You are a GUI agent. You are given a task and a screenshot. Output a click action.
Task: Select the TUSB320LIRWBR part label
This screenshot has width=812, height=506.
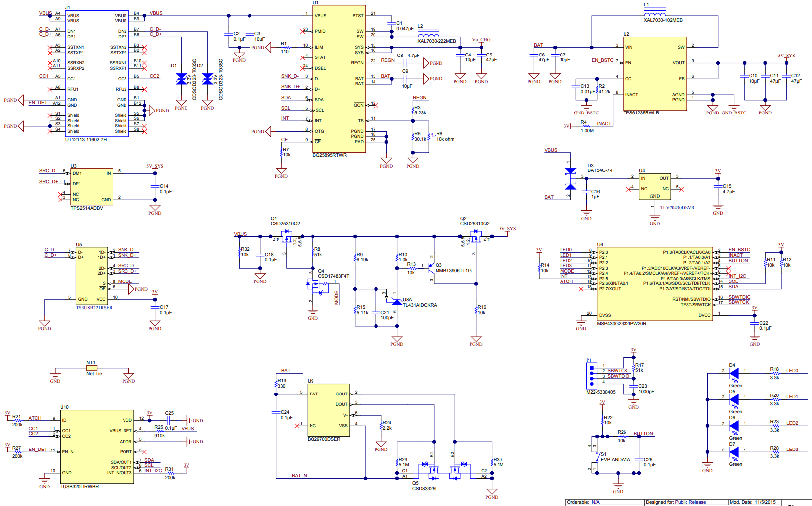coord(79,487)
